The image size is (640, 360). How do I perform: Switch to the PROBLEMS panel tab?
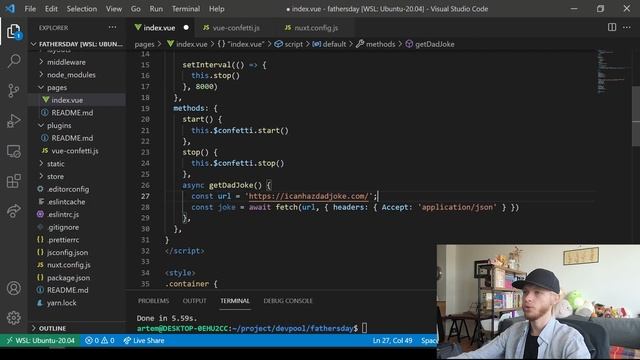(x=153, y=301)
